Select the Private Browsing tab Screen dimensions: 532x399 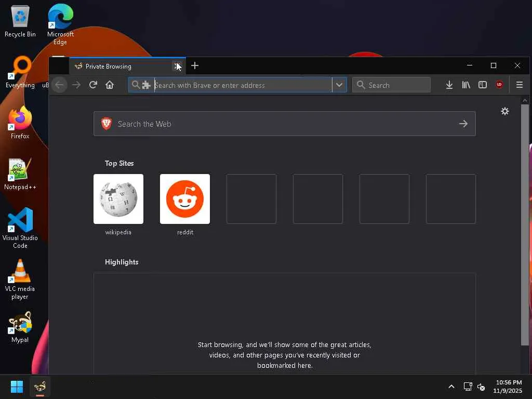tap(128, 66)
